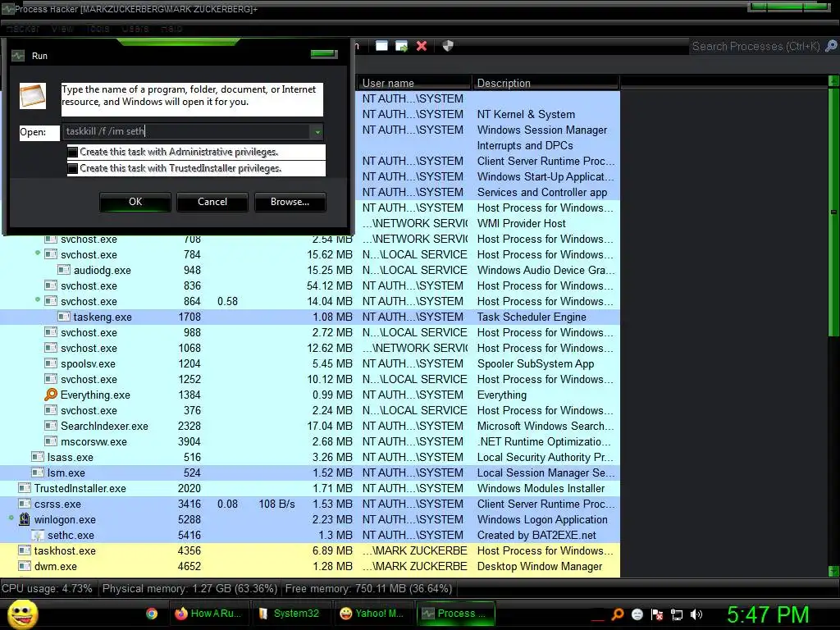This screenshot has height=630, width=840.
Task: Click the process list scrollbar down arrow
Action: click(x=833, y=571)
